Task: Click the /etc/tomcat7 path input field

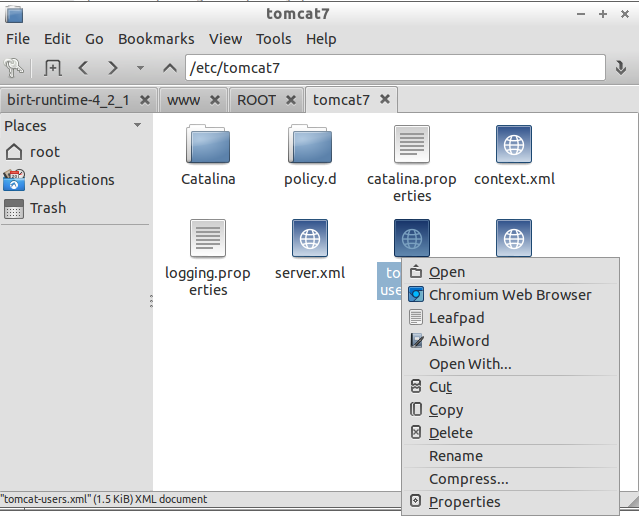Action: click(395, 68)
